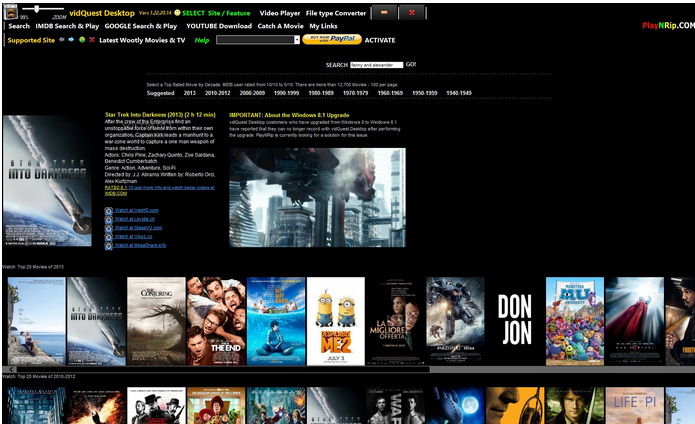Stop loading with the red X icon
Image resolution: width=695 pixels, height=424 pixels.
(x=92, y=39)
